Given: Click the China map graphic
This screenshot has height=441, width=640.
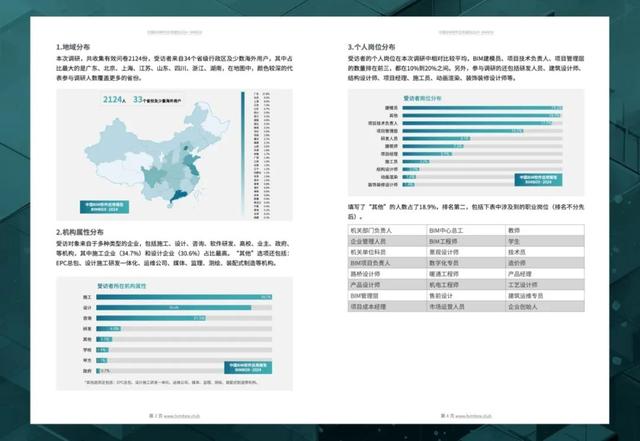Looking at the screenshot, I should (x=157, y=155).
